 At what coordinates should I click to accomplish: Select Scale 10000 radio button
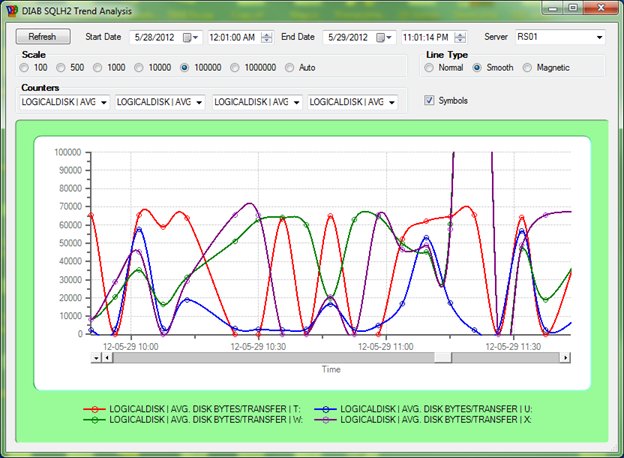tap(153, 68)
